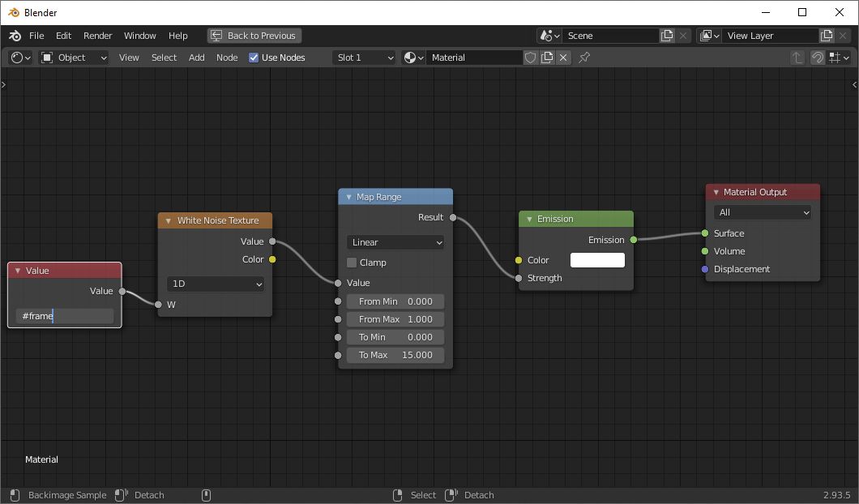
Task: Click the Object shader type icon
Action: [x=47, y=58]
